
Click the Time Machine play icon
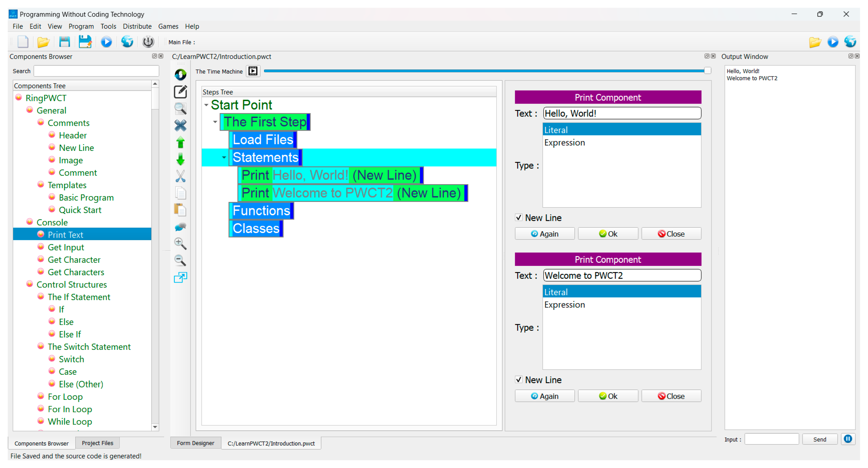(253, 71)
